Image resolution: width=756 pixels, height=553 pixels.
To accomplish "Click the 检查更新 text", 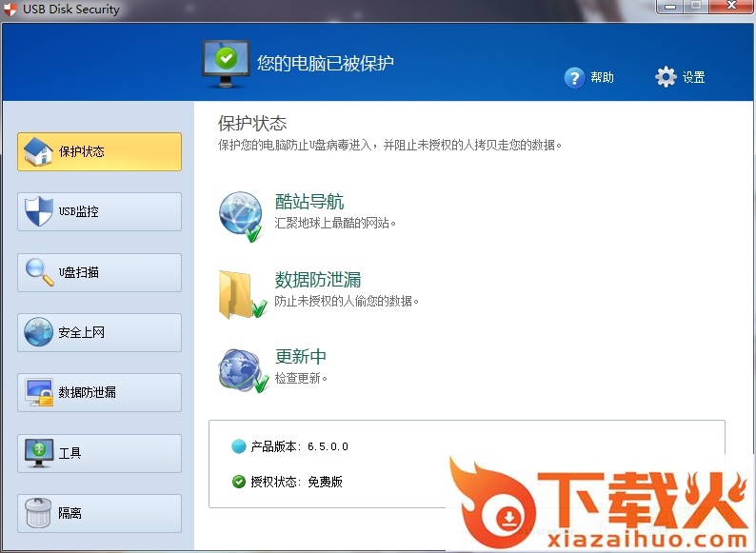I will coord(301,378).
